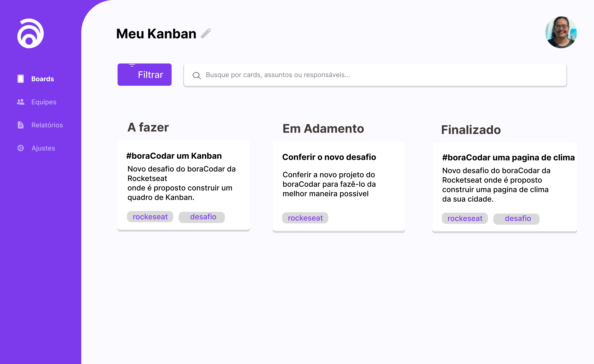This screenshot has width=594, height=364.
Task: Click the Relatórios document icon
Action: point(20,125)
